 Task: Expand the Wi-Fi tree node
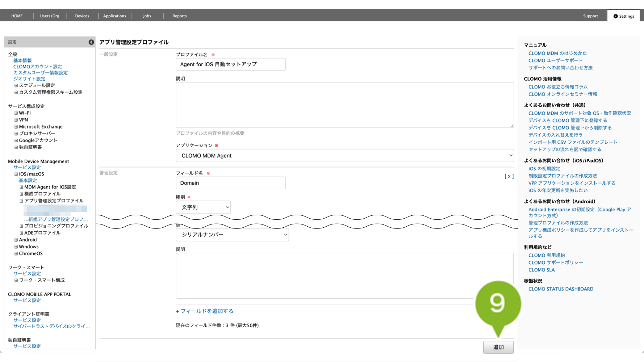tap(16, 113)
